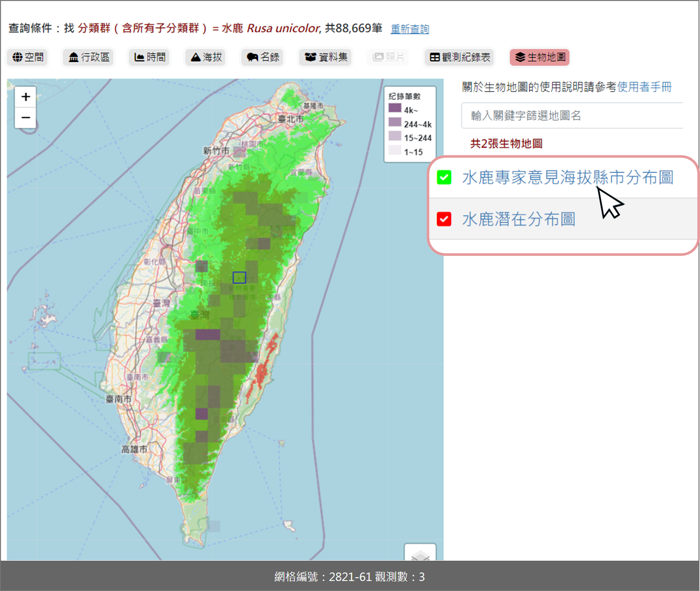Click the blue outlined grid cell on map
700x591 pixels.
pyautogui.click(x=239, y=277)
